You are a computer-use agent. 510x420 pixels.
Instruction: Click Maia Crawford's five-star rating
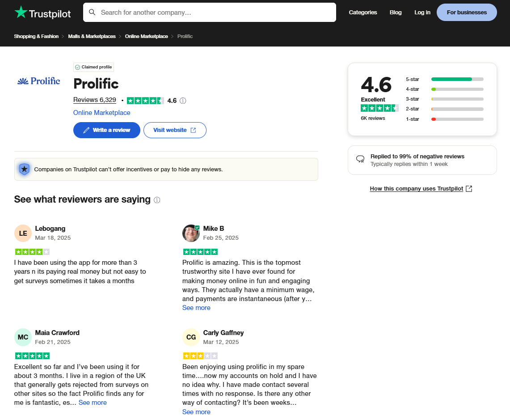click(32, 356)
